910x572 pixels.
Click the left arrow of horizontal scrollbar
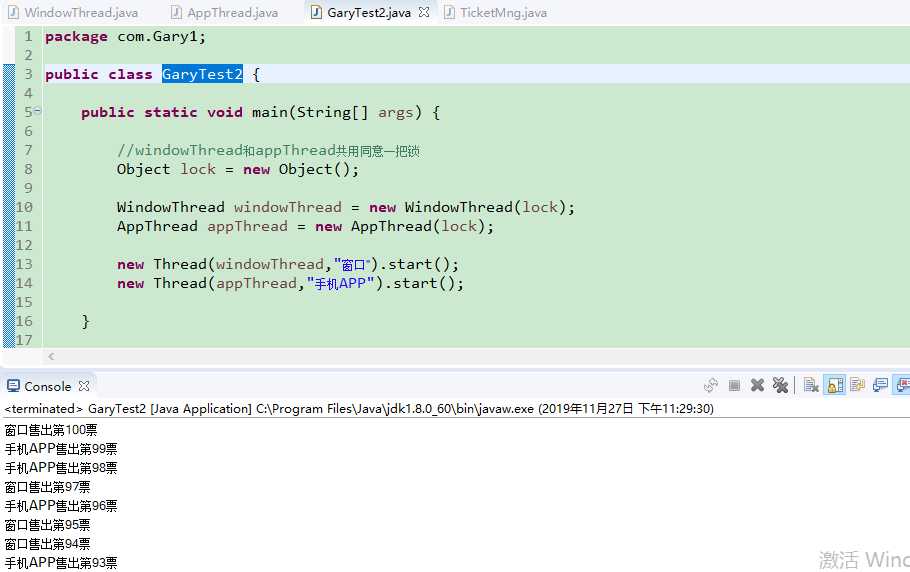[x=51, y=356]
